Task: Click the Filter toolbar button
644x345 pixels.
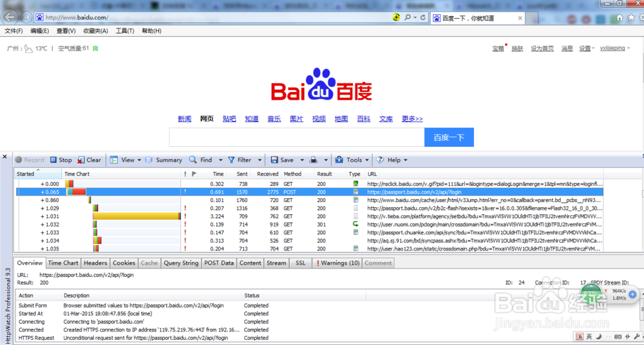Action: pyautogui.click(x=240, y=160)
